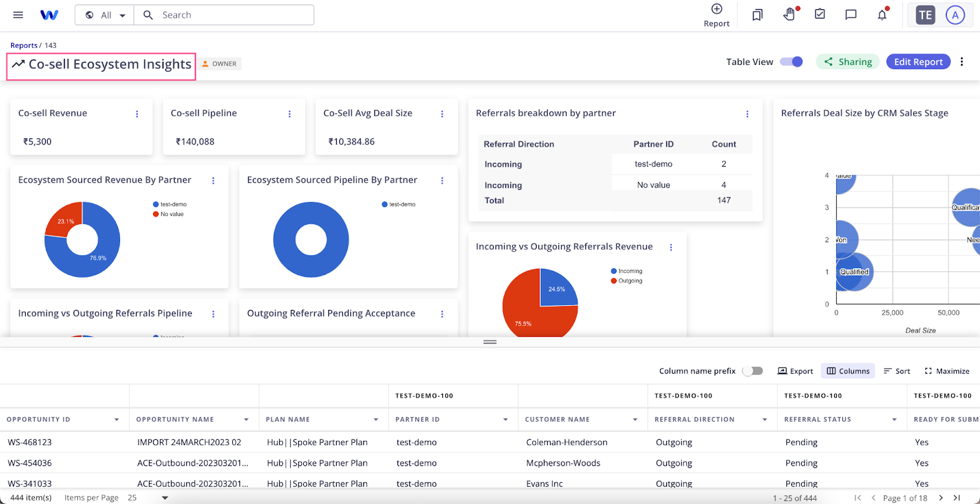Click the Reports breadcrumb link
Viewport: 980px width, 504px height.
(24, 45)
